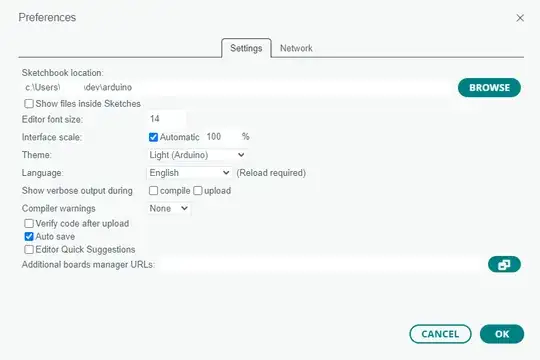Focus the Additional boards manager URLs field

pyautogui.click(x=320, y=265)
